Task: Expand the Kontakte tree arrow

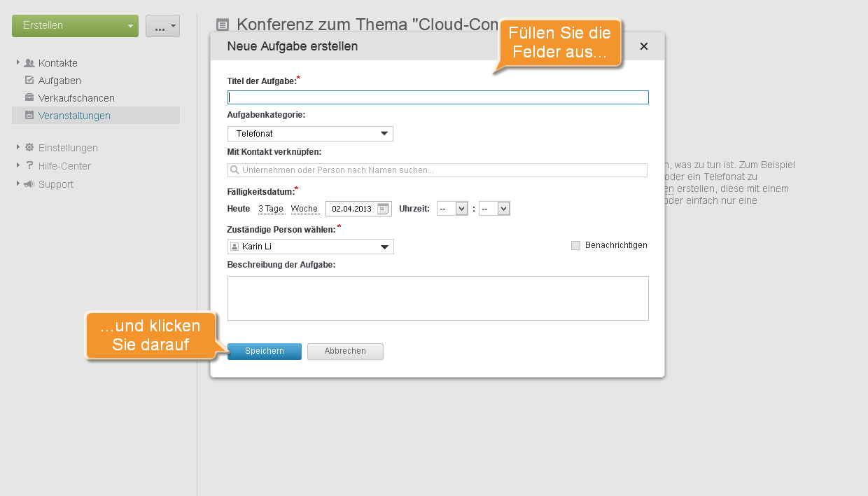Action: pyautogui.click(x=18, y=62)
